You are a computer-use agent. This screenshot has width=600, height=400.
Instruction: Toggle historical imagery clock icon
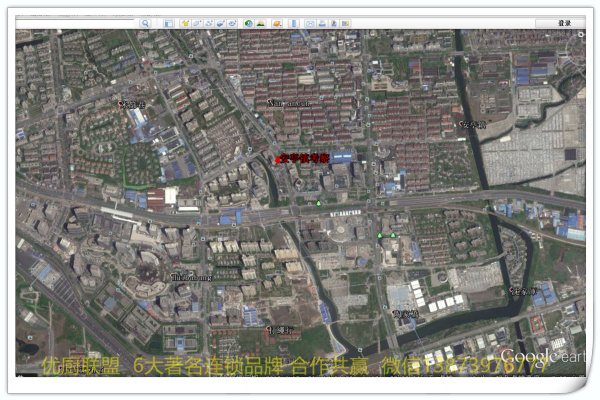click(x=248, y=23)
